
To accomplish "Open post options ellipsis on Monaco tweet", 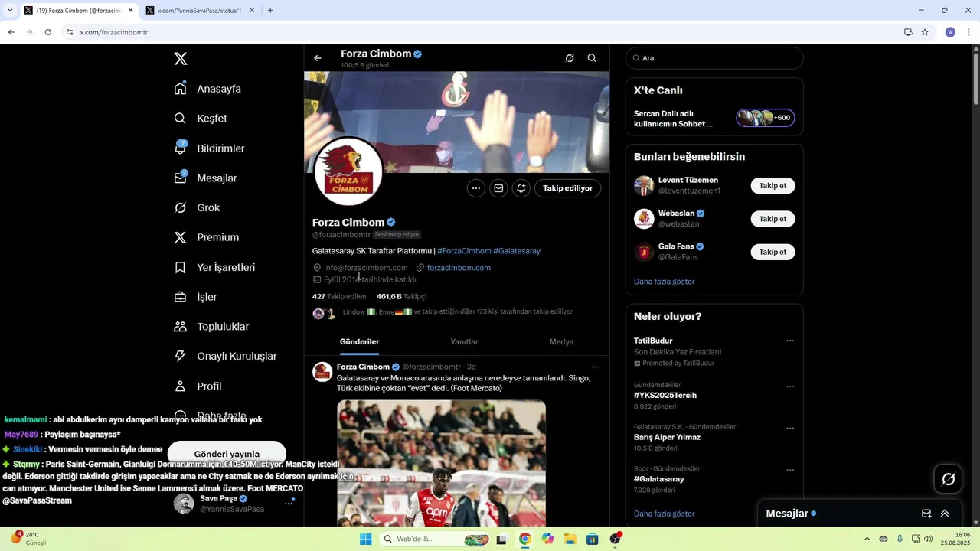I will coord(596,367).
